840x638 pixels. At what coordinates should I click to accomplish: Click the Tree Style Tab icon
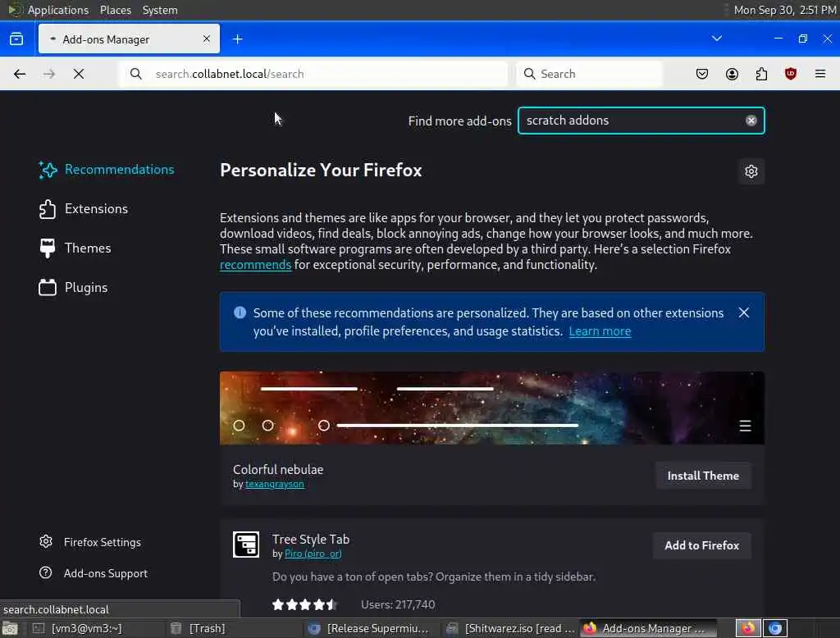click(x=246, y=545)
